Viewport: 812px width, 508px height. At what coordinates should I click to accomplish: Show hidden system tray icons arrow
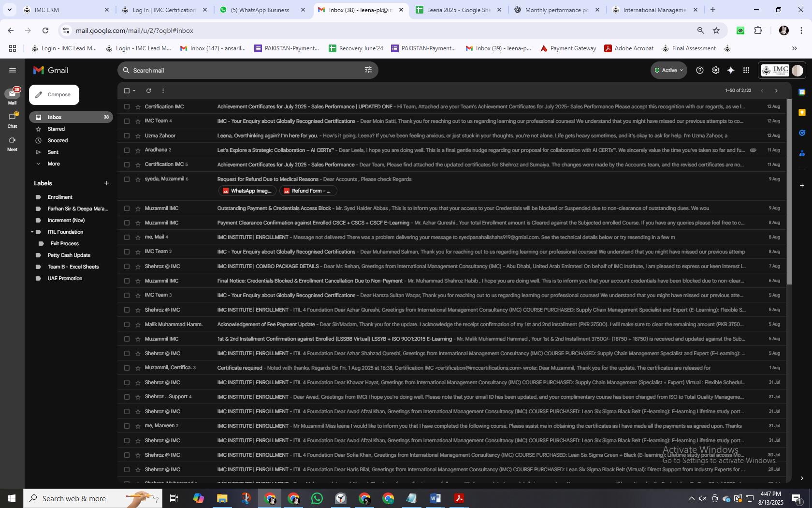[691, 498]
